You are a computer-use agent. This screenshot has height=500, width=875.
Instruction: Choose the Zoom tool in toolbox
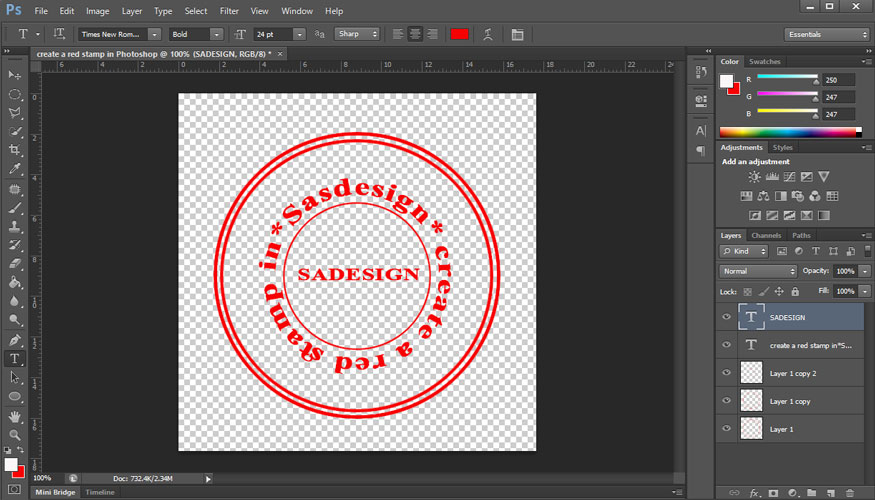[x=15, y=435]
